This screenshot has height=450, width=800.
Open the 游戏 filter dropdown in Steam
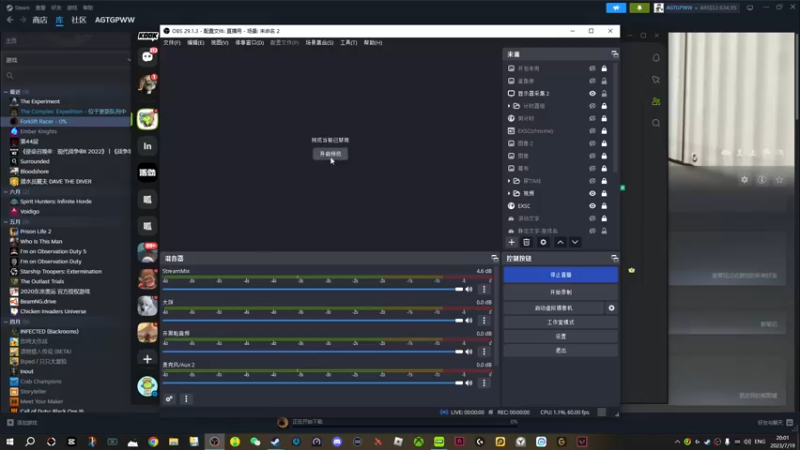tap(67, 60)
